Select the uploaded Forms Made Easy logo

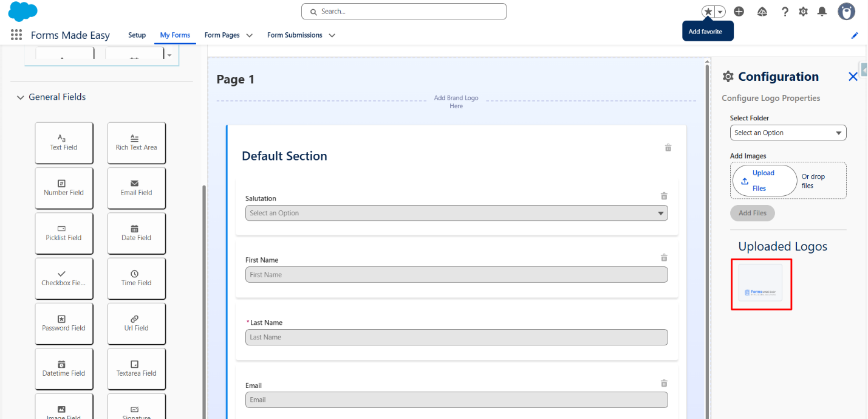coord(760,283)
